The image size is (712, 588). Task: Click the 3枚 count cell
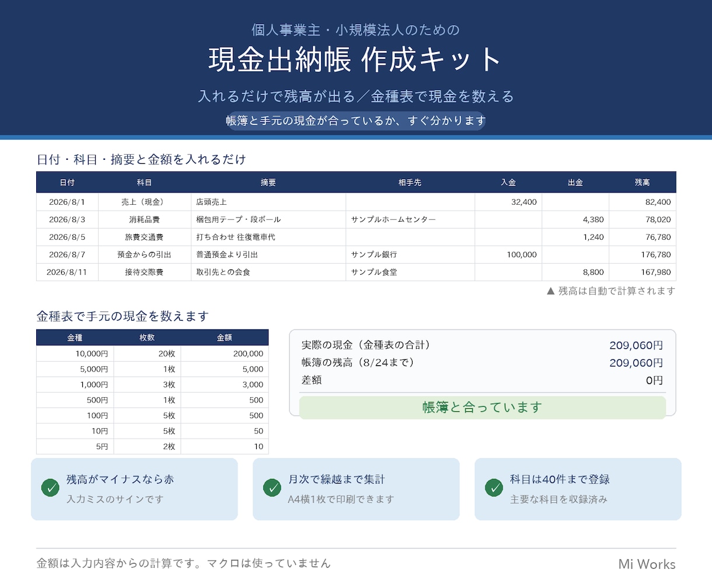click(x=147, y=384)
